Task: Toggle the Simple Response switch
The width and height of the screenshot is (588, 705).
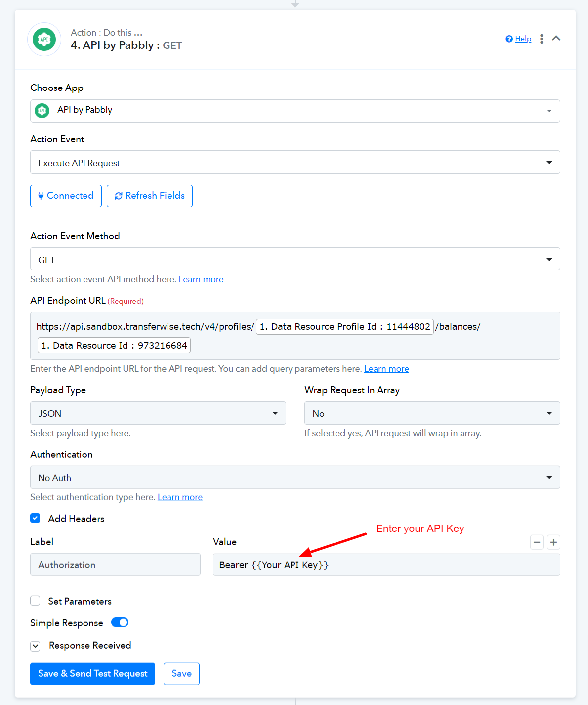Action: (120, 622)
